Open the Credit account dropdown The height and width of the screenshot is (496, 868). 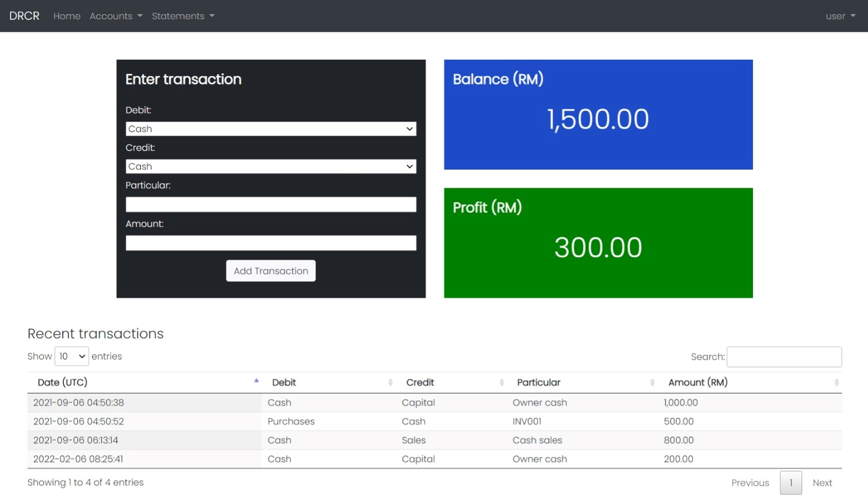point(270,167)
